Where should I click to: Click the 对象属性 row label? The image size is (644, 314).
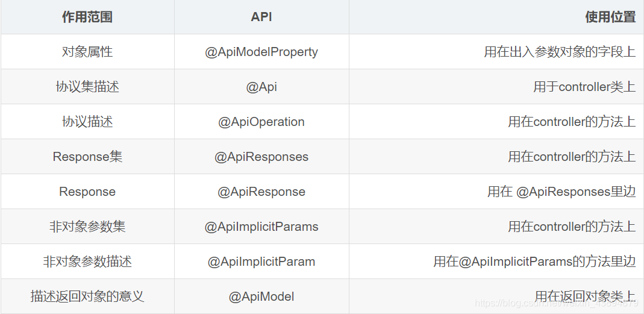(x=87, y=52)
